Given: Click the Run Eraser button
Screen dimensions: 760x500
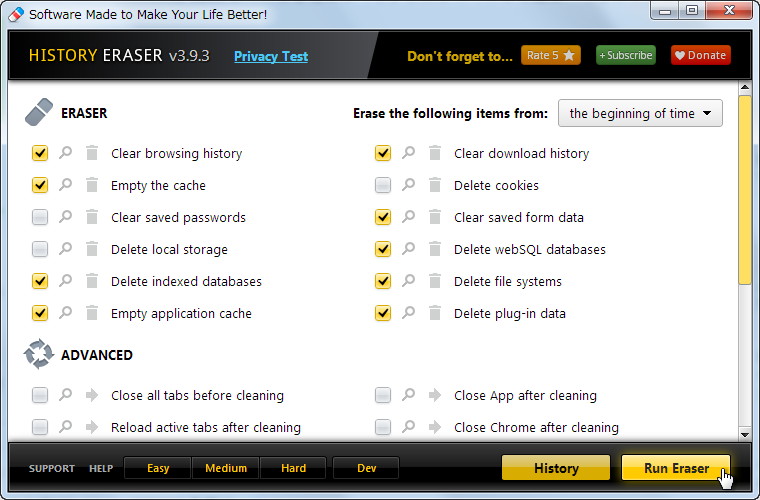Looking at the screenshot, I should pos(676,468).
